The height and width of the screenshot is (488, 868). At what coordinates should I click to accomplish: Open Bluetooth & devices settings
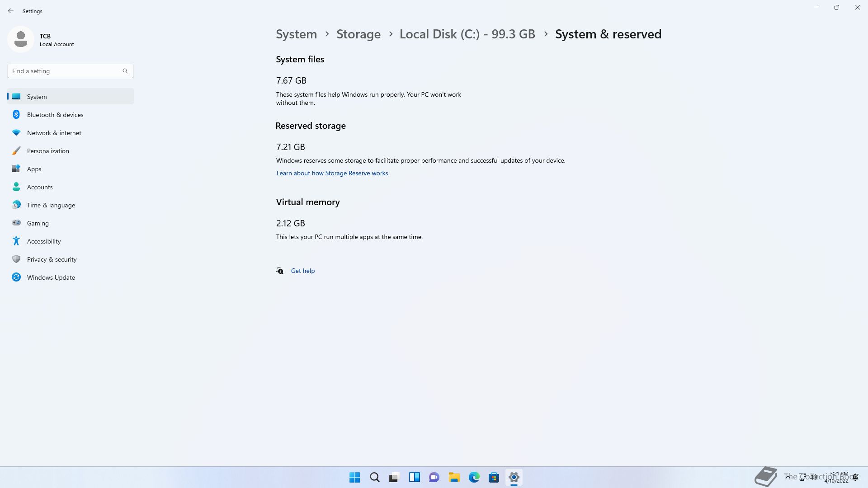point(71,115)
